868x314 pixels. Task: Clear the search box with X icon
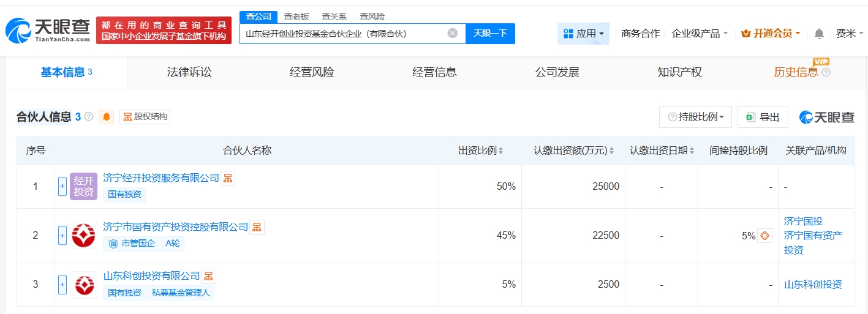[452, 34]
